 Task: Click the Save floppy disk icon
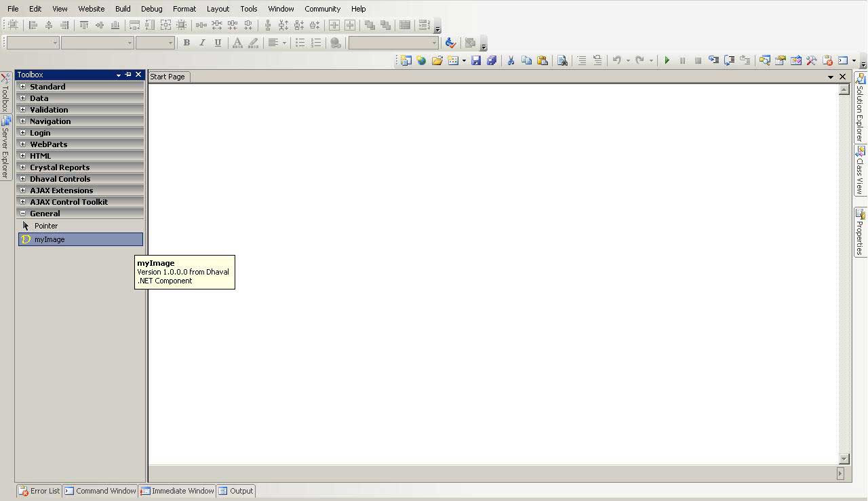(x=476, y=60)
